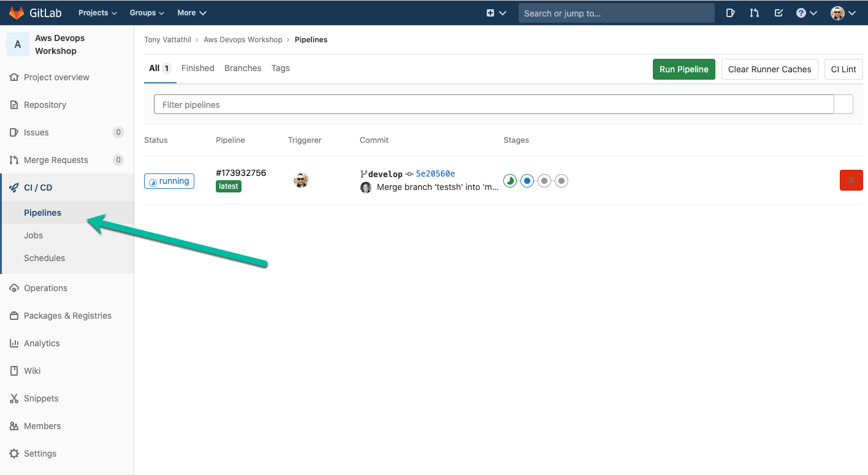Open commit 5e20560e link
Image resolution: width=868 pixels, height=475 pixels.
pos(435,174)
